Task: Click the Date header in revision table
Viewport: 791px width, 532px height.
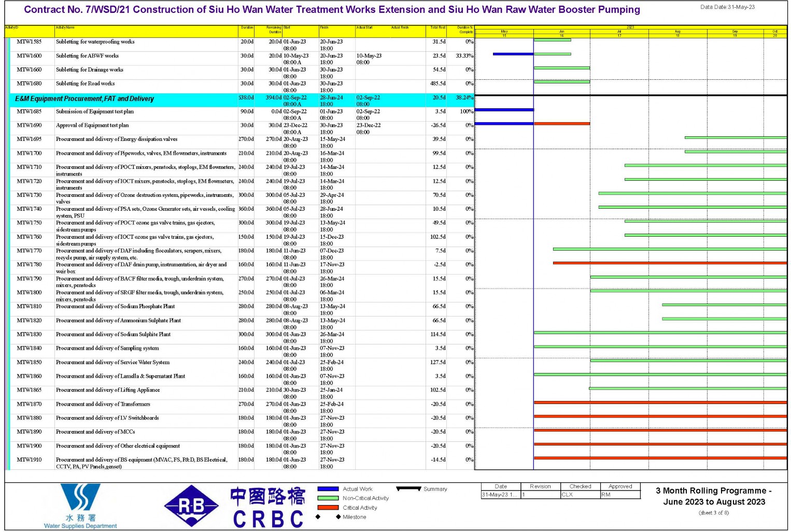Action: 501,486
